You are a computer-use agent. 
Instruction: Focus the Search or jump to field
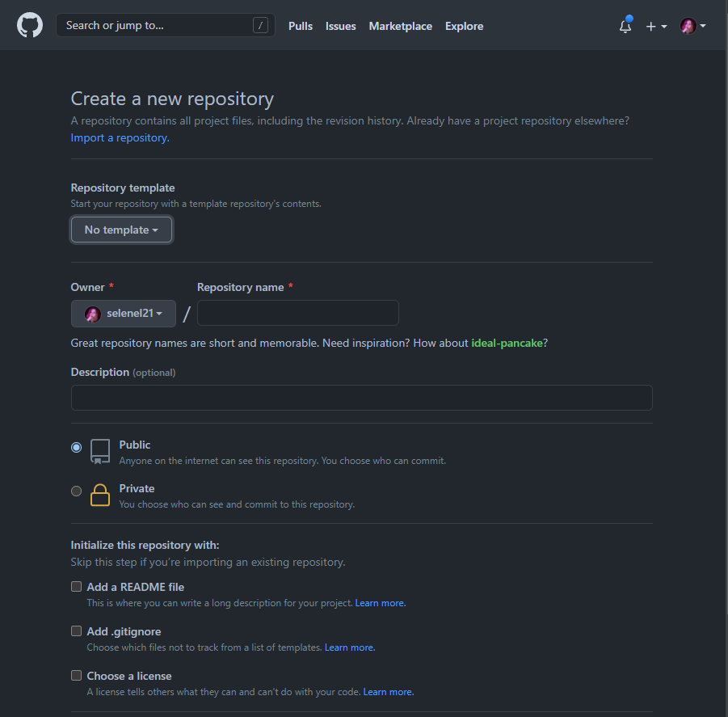pos(166,25)
